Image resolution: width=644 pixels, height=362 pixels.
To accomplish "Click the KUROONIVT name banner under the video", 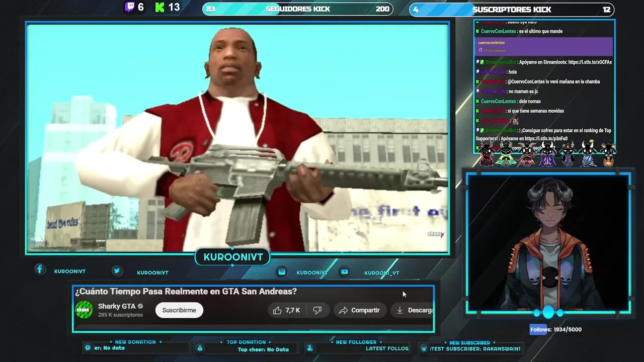I will point(233,257).
